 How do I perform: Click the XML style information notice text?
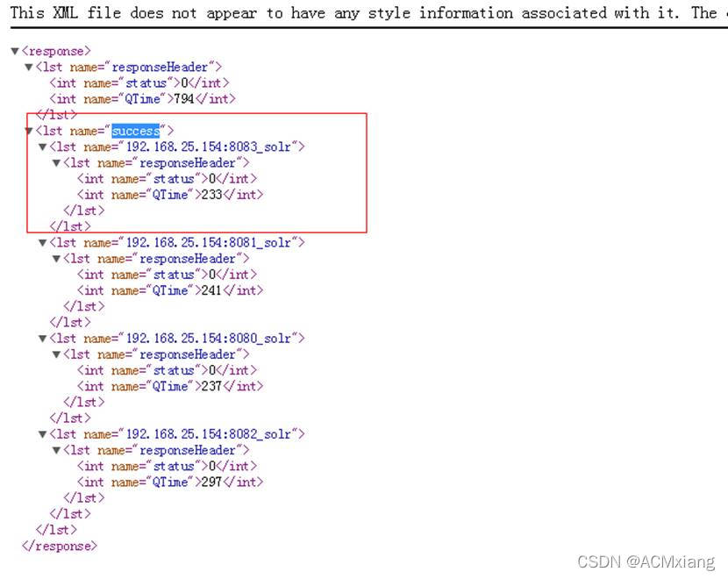pos(369,13)
